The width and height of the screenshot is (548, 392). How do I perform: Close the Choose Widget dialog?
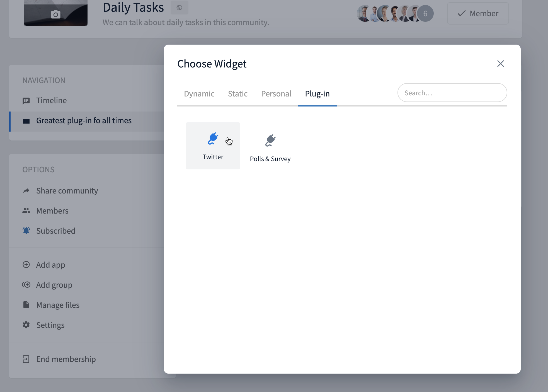pos(501,64)
